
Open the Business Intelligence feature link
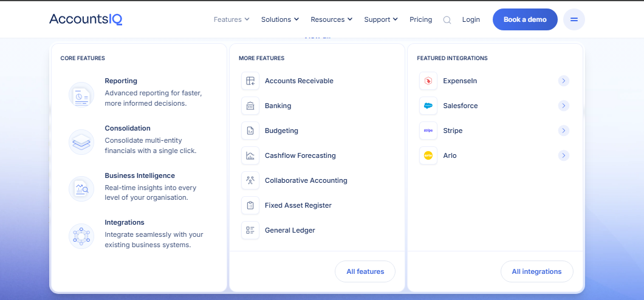(140, 176)
